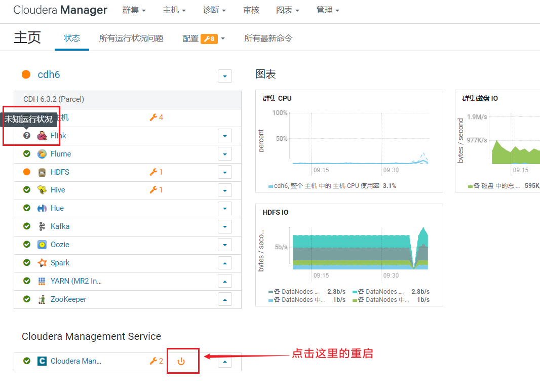
Task: Click the Cloudera Management Service C icon
Action: pyautogui.click(x=42, y=361)
